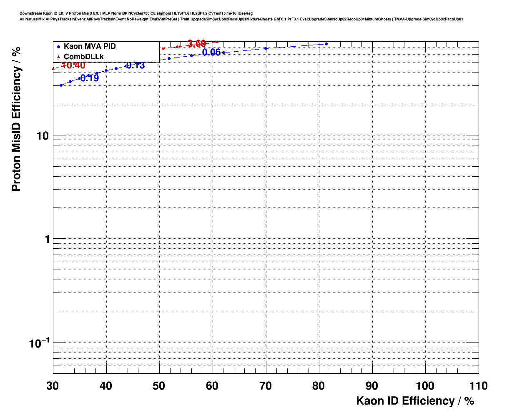Click the red triangle marker in the legend
Image resolution: width=532 pixels, height=415 pixels.
(x=59, y=57)
